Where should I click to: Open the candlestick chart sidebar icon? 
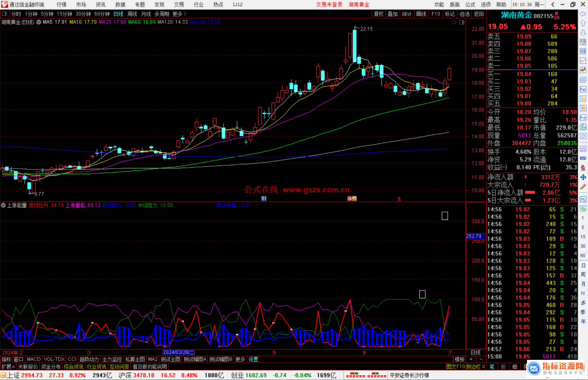pos(583,70)
